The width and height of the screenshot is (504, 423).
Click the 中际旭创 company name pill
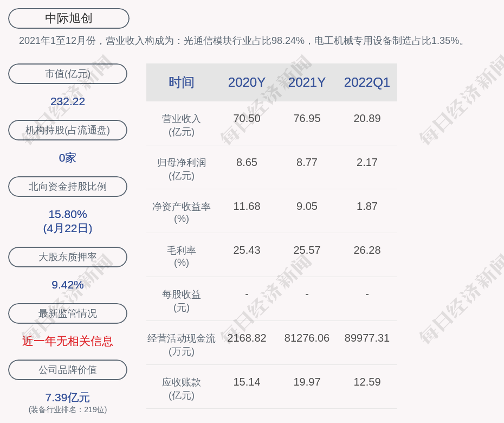(x=69, y=18)
